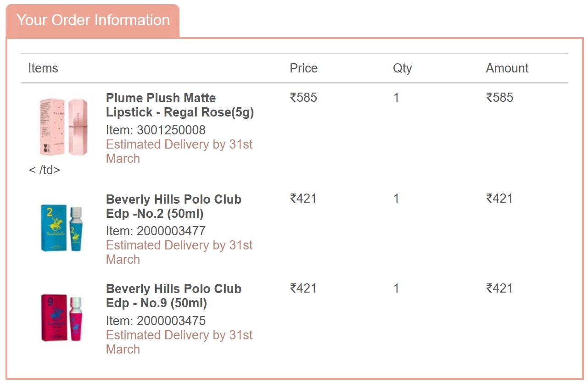This screenshot has height=382, width=588.
Task: Click the ₹585 amount for the lipstick
Action: 499,97
